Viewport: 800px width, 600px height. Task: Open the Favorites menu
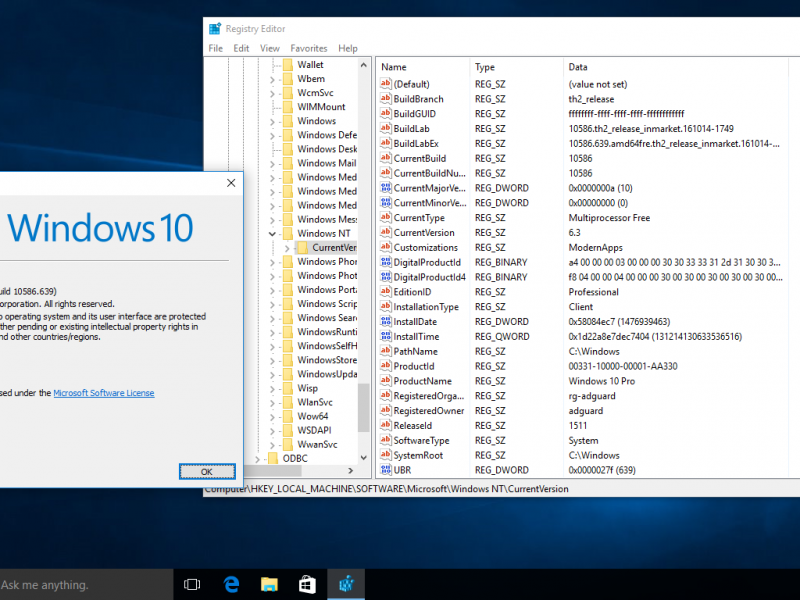[309, 48]
